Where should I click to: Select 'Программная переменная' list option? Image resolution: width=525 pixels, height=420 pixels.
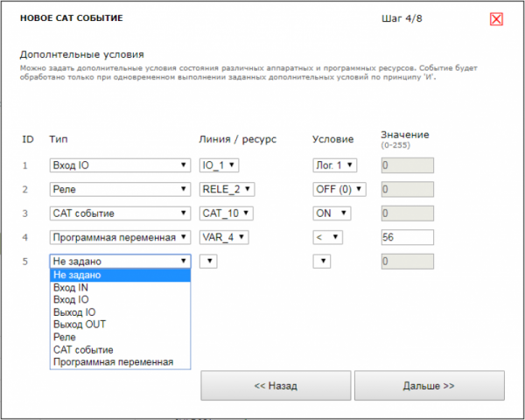[120, 362]
